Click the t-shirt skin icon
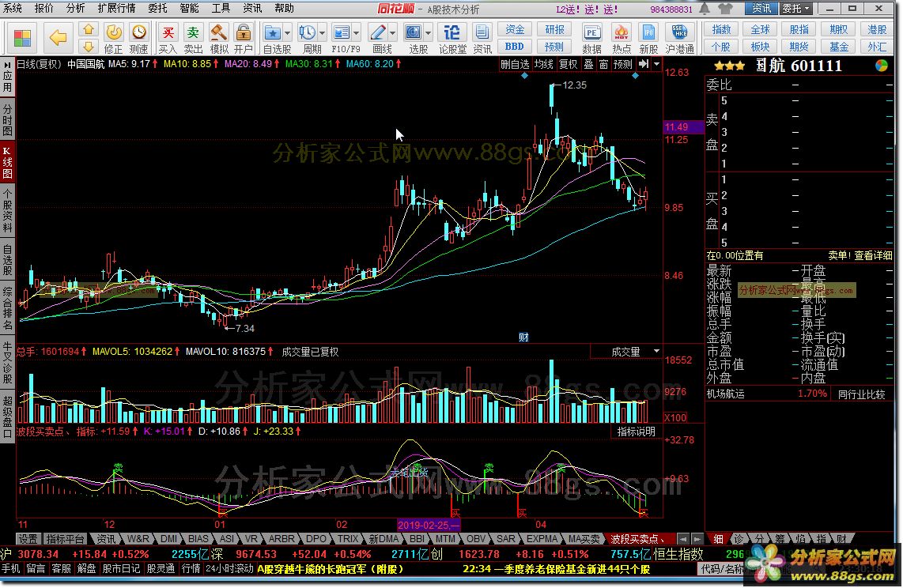The height and width of the screenshot is (588, 903). (726, 9)
